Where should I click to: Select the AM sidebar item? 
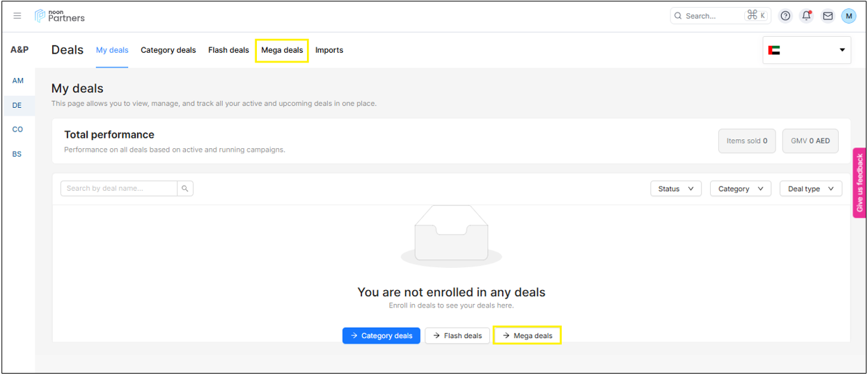pyautogui.click(x=18, y=81)
